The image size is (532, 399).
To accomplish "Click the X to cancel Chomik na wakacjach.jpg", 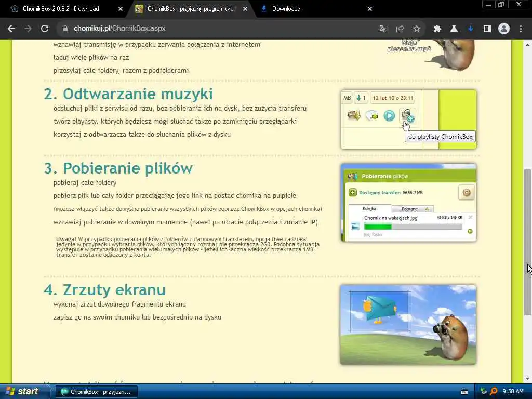I will click(x=470, y=217).
